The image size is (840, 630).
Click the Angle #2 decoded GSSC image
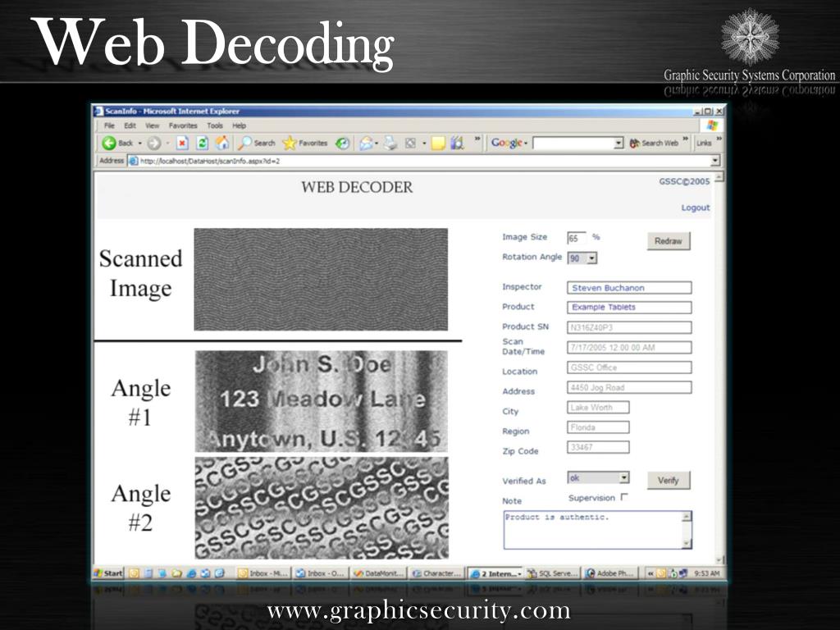click(x=322, y=508)
